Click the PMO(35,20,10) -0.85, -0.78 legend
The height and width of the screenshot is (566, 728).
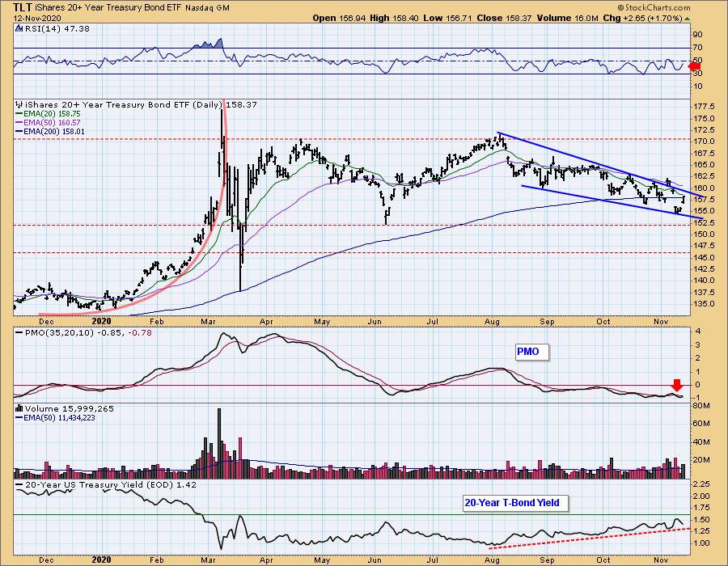pos(88,332)
